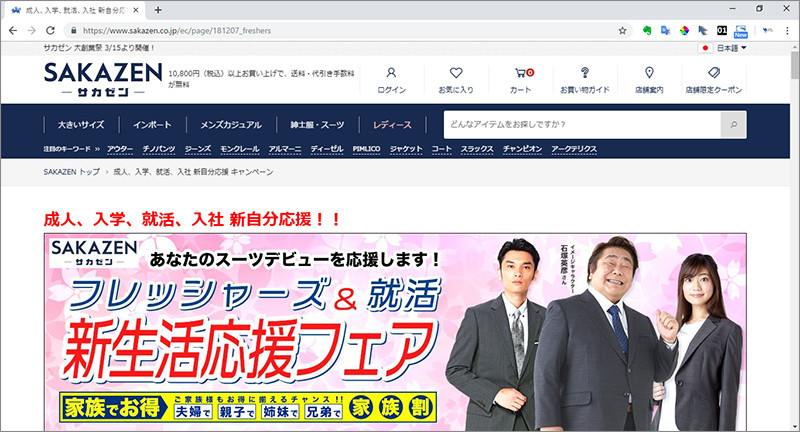
Task: Open the メンズカジュアル menu
Action: click(x=231, y=124)
